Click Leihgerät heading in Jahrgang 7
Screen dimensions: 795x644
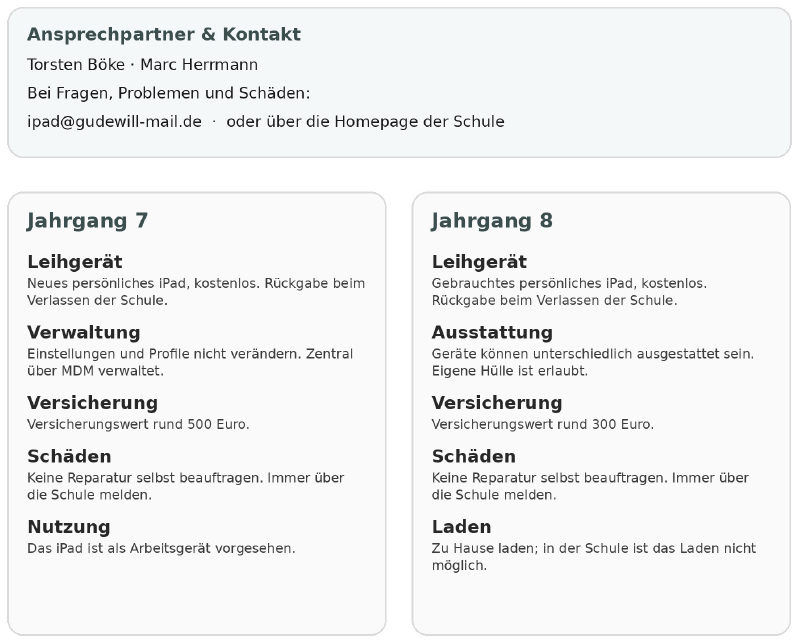pyautogui.click(x=75, y=262)
